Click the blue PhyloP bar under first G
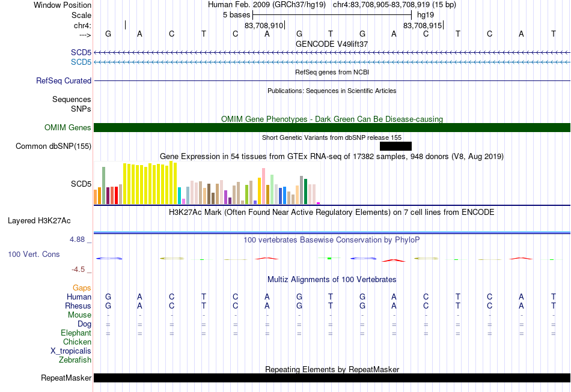The image size is (571, 392). point(109,259)
